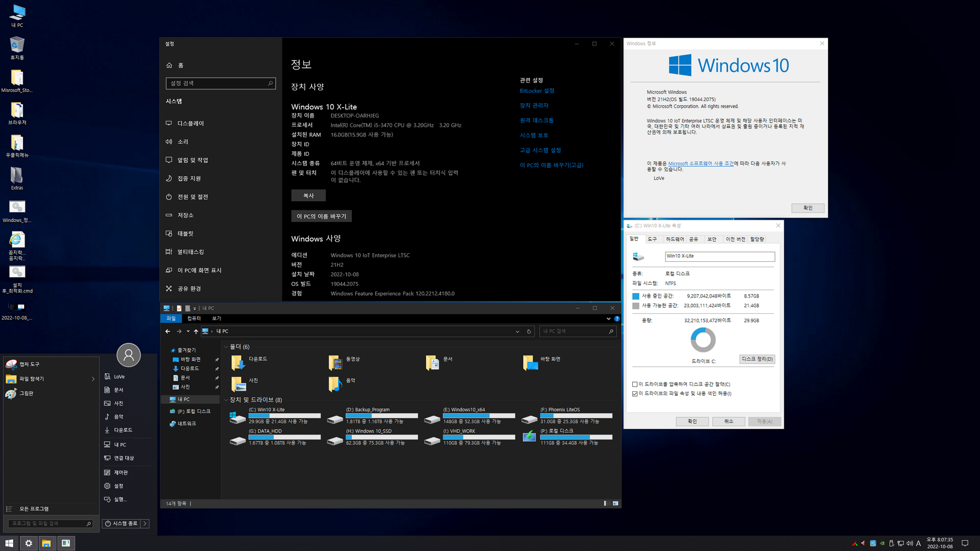
Task: Click 확인 in Windows 정보 dialog
Action: point(808,208)
